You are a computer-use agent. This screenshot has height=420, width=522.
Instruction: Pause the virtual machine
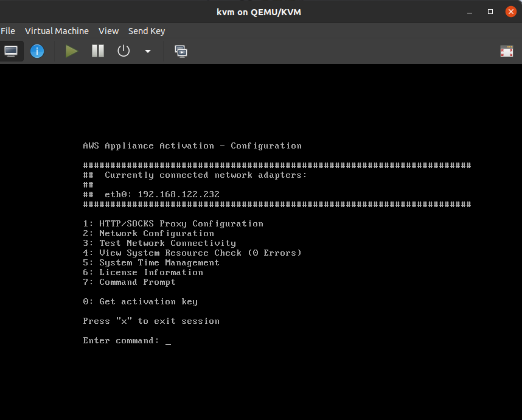tap(98, 51)
